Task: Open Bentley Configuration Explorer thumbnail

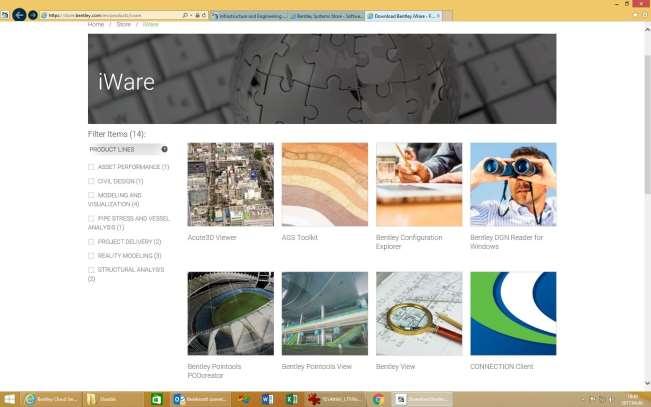Action: point(419,184)
